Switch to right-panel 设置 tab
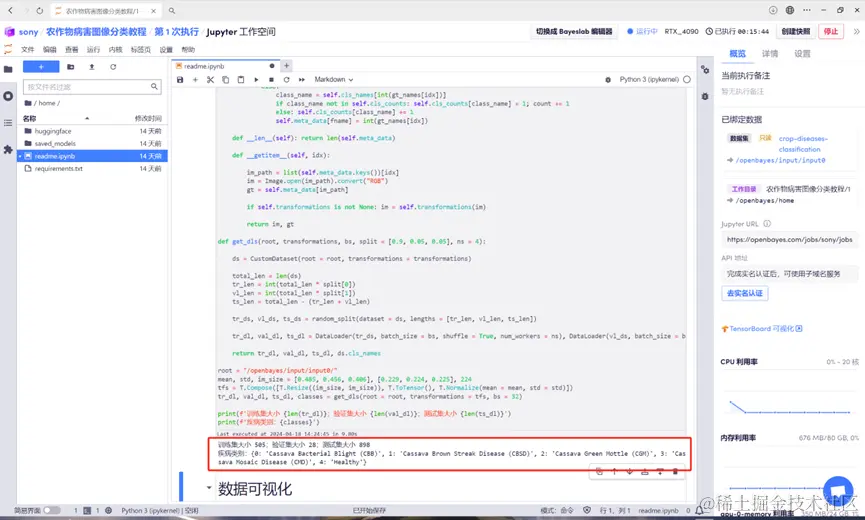 (x=802, y=53)
